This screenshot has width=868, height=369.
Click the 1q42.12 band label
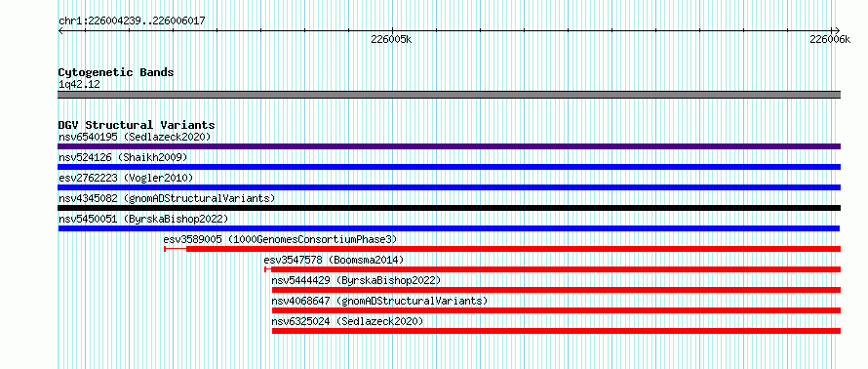[x=79, y=85]
